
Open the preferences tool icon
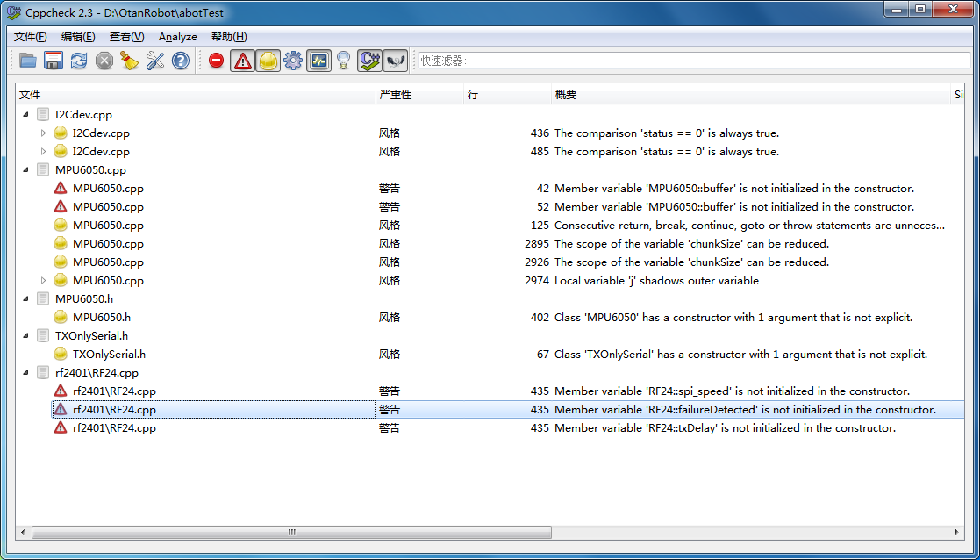[155, 60]
